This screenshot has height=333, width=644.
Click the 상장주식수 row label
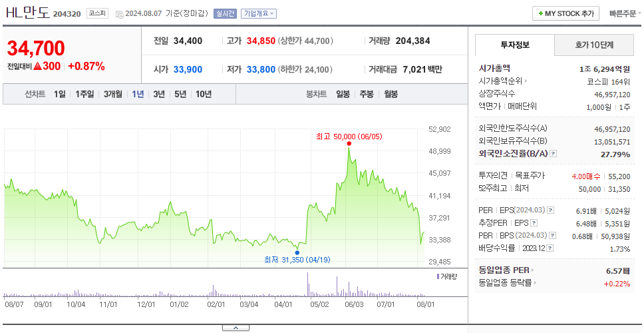pos(496,94)
